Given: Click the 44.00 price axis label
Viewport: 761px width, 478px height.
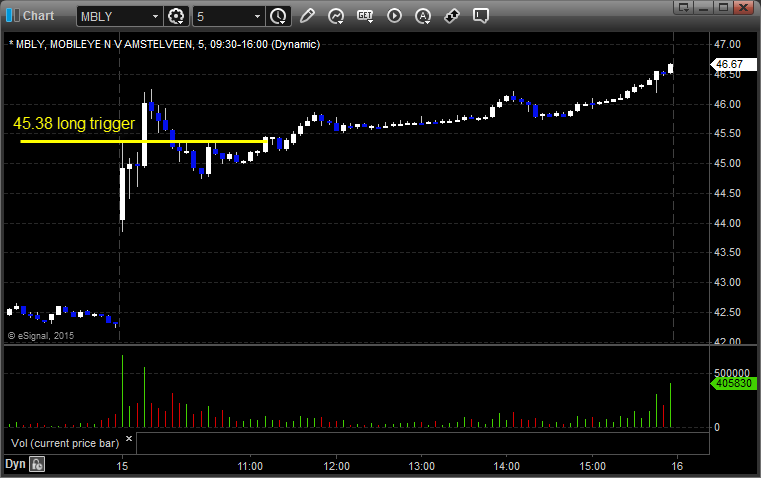Looking at the screenshot, I should (728, 223).
